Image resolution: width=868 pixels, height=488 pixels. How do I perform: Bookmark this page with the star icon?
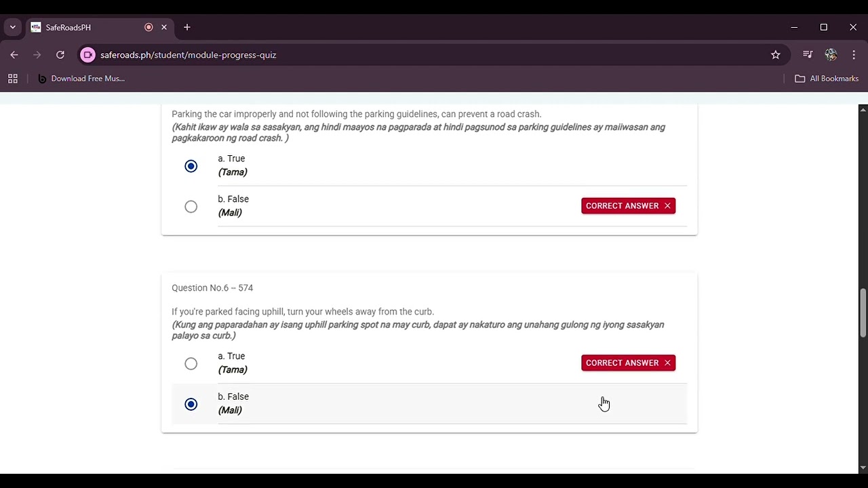(x=776, y=55)
